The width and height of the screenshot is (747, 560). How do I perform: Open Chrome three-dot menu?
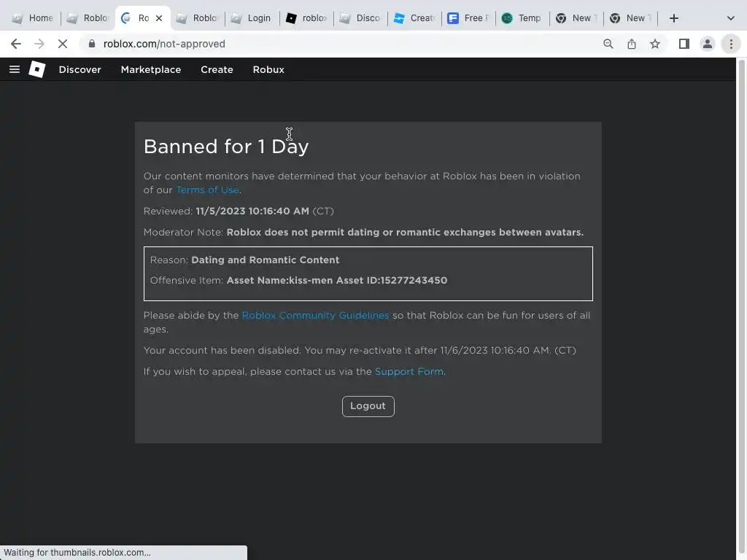[731, 44]
